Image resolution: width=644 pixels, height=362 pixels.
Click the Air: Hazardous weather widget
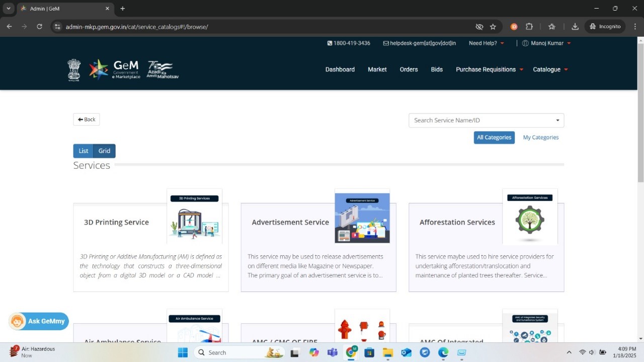point(32,352)
